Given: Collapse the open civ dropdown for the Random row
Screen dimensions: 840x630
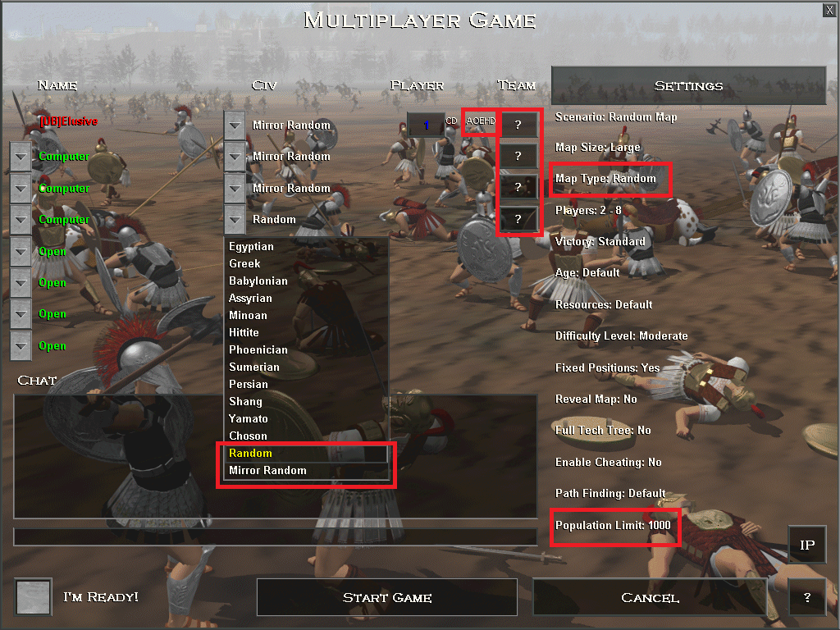Looking at the screenshot, I should point(234,220).
